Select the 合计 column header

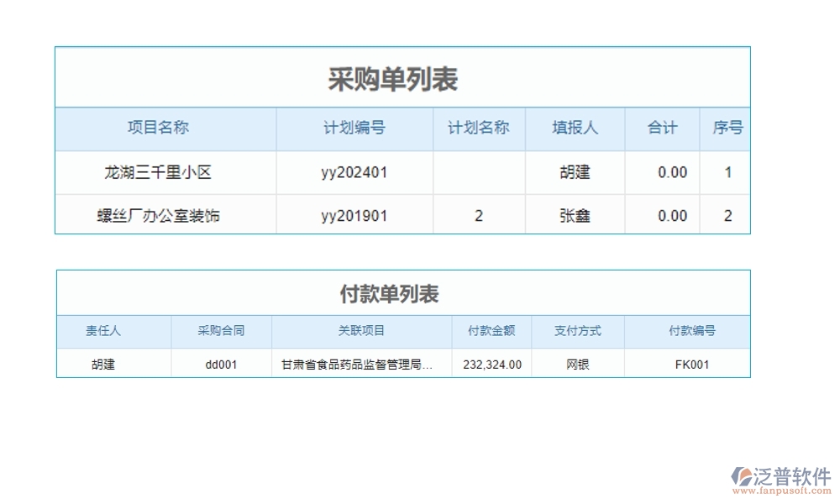(x=661, y=128)
